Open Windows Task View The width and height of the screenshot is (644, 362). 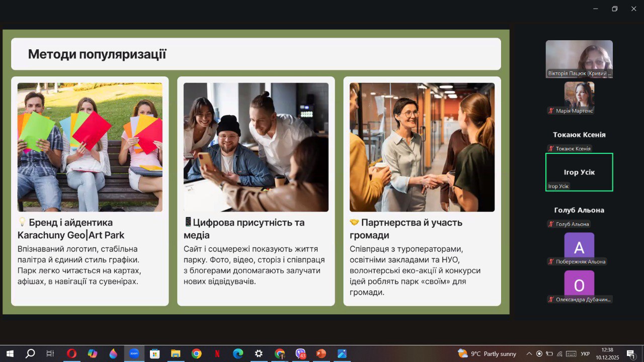(x=50, y=353)
